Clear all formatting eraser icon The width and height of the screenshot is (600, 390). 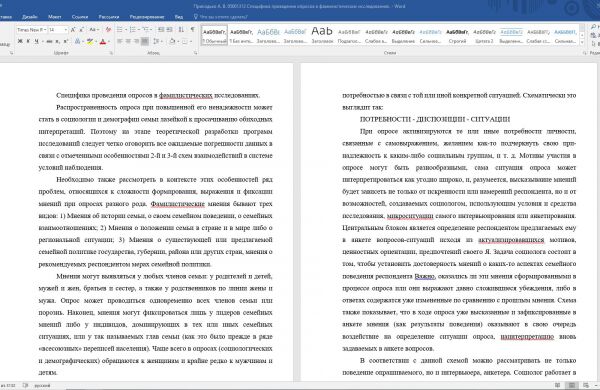[109, 29]
